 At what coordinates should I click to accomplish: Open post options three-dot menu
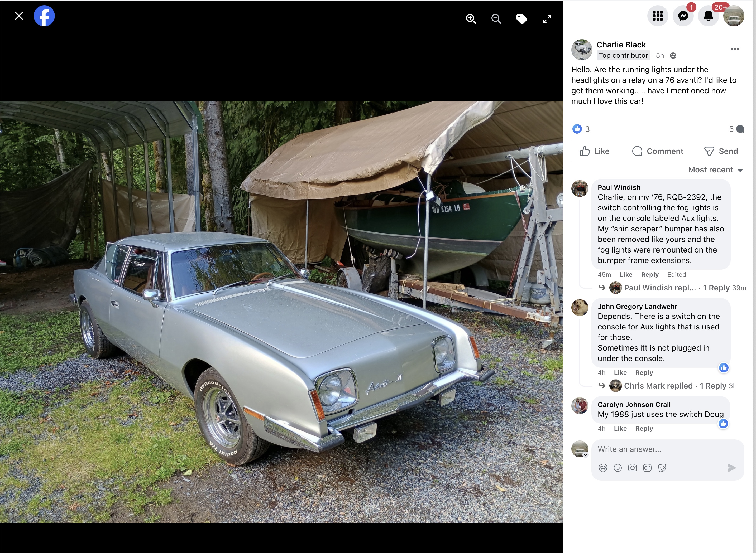[x=735, y=49]
